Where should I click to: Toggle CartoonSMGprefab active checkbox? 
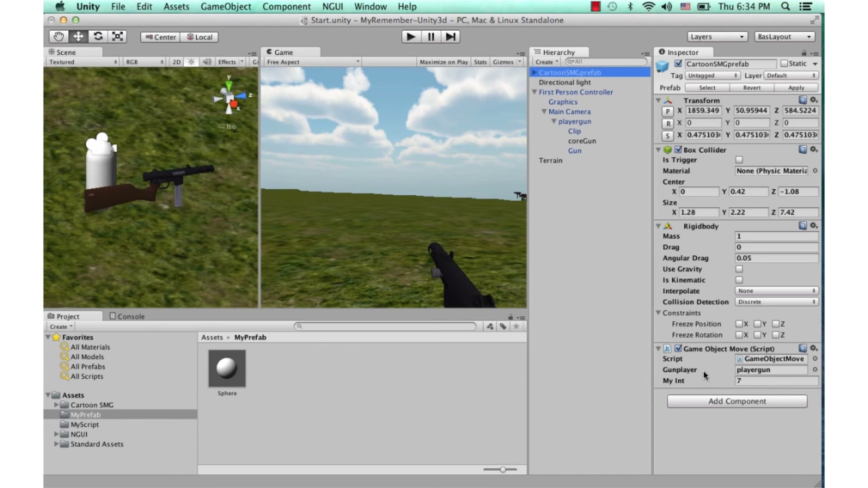[x=678, y=63]
